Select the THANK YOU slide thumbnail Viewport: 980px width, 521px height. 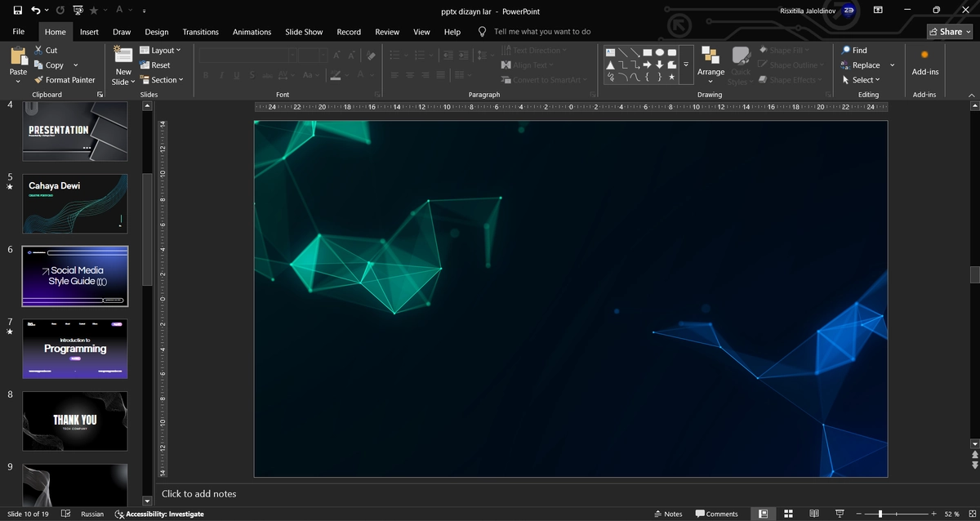[75, 421]
